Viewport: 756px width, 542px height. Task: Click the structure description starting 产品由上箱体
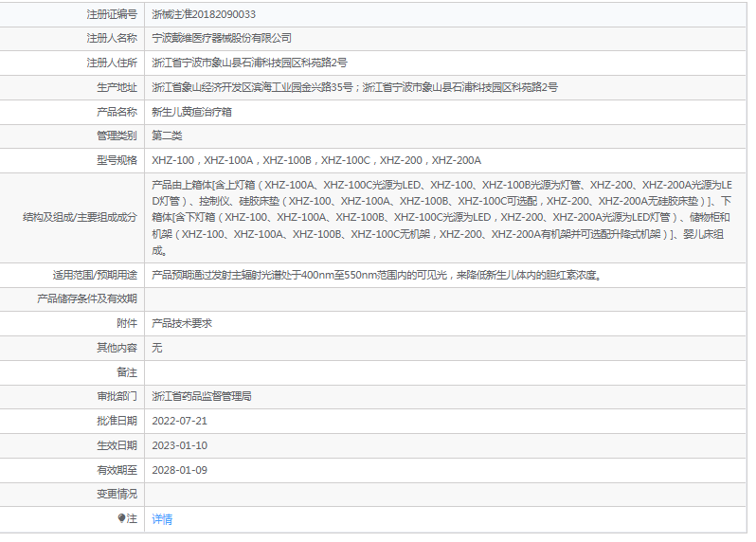click(441, 218)
